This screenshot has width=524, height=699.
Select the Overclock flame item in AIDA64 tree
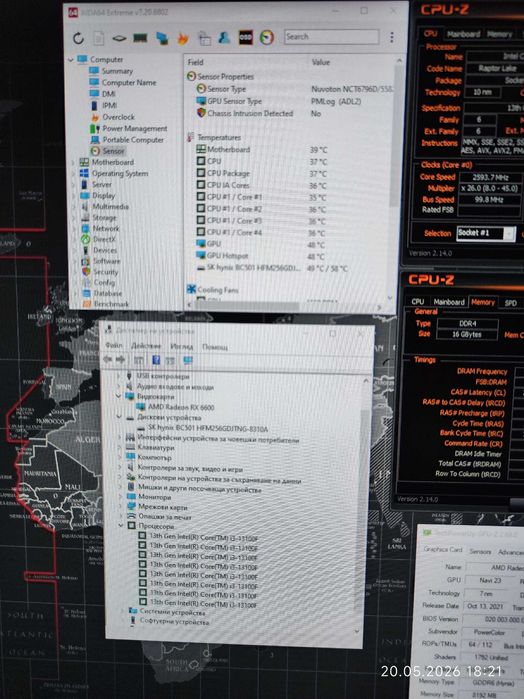(112, 117)
